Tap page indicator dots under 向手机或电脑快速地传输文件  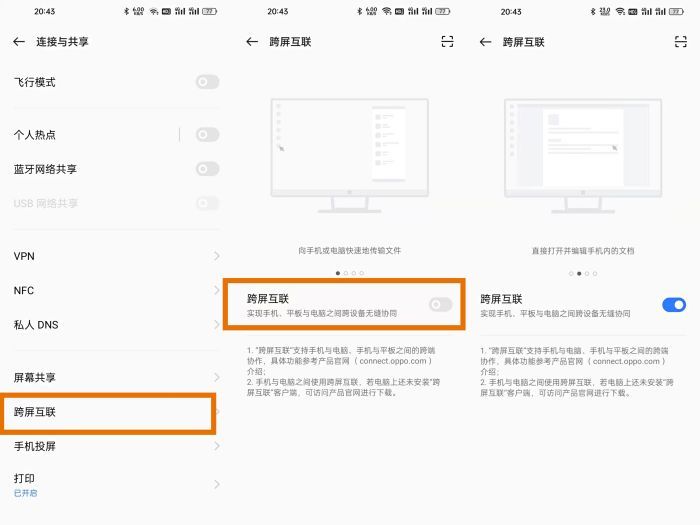(x=349, y=272)
